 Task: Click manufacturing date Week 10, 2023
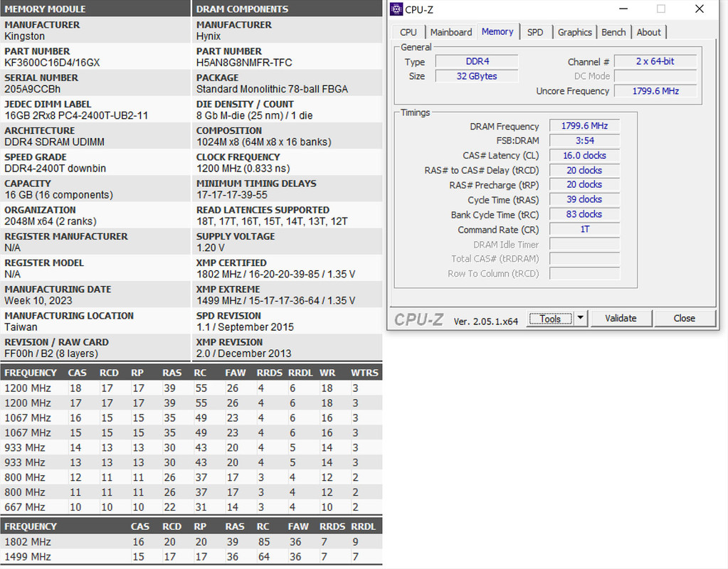pos(38,301)
